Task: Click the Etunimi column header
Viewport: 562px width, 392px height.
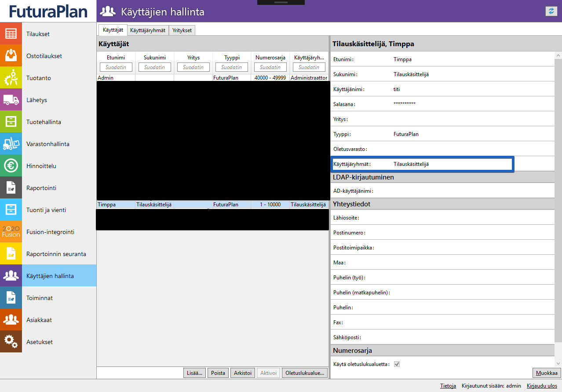Action: (x=116, y=58)
